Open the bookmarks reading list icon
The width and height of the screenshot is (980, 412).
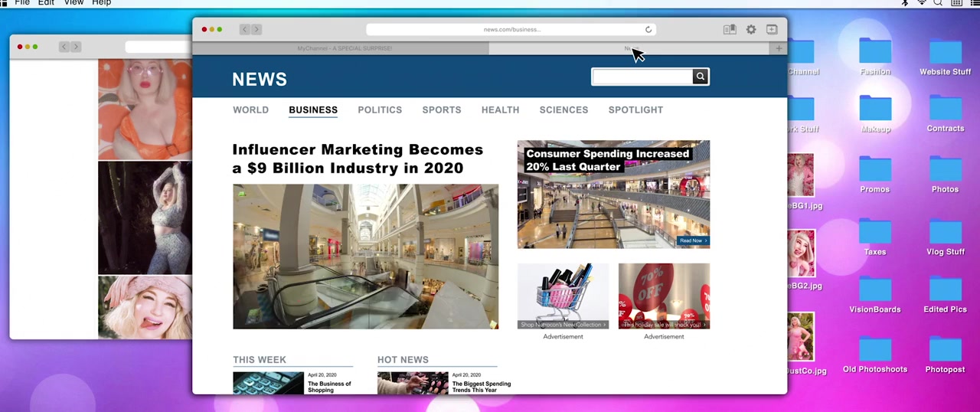(730, 30)
